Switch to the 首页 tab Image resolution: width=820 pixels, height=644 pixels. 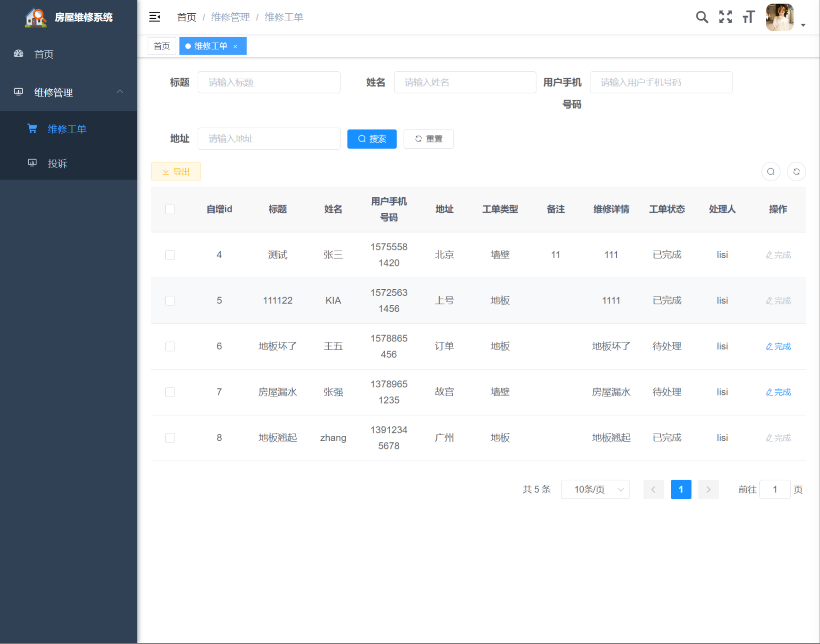pyautogui.click(x=162, y=46)
